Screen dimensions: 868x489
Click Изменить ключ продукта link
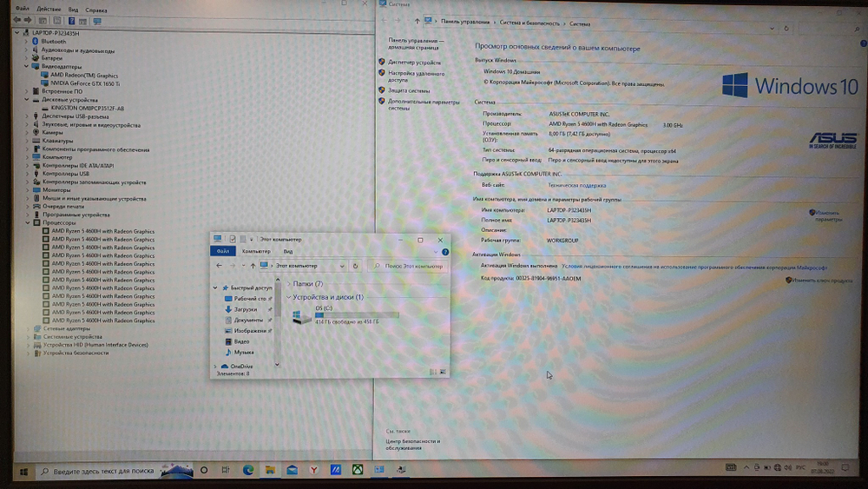coord(822,281)
